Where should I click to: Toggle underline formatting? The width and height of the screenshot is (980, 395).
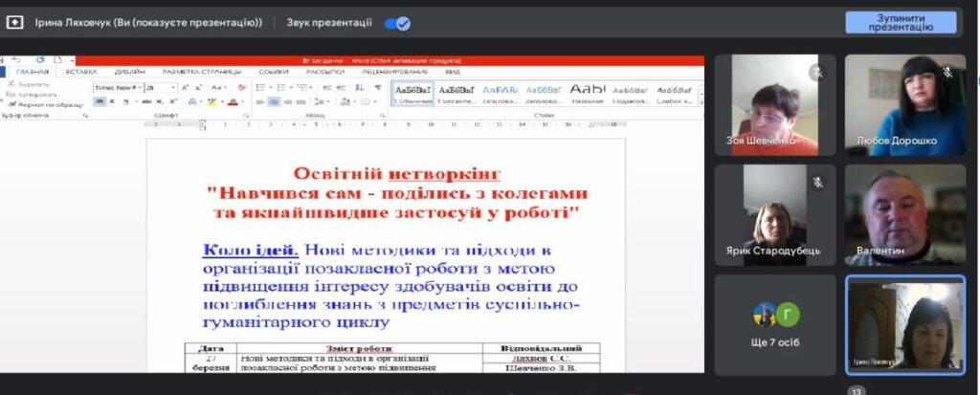125,101
